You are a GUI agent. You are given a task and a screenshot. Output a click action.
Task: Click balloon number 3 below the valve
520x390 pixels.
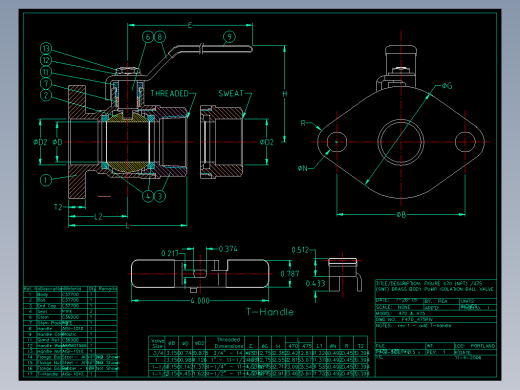click(160, 196)
